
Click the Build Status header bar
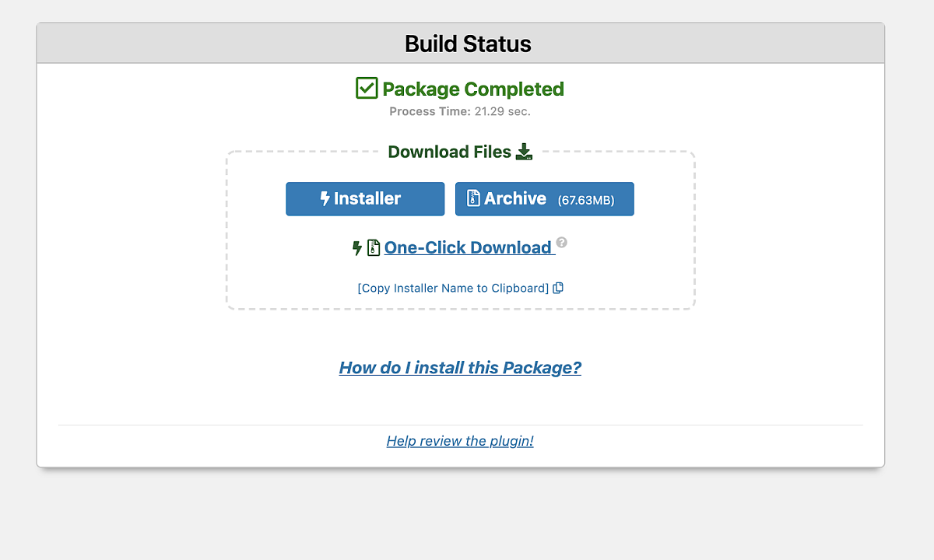click(x=461, y=43)
